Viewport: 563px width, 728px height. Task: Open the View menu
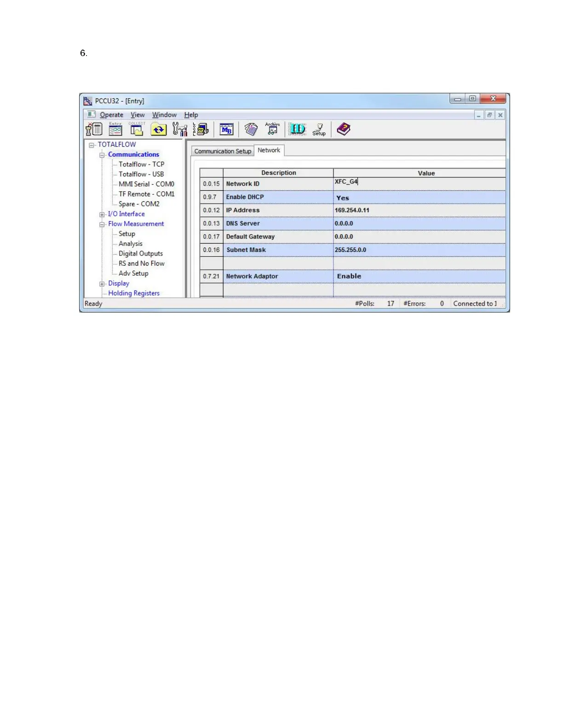tap(138, 115)
